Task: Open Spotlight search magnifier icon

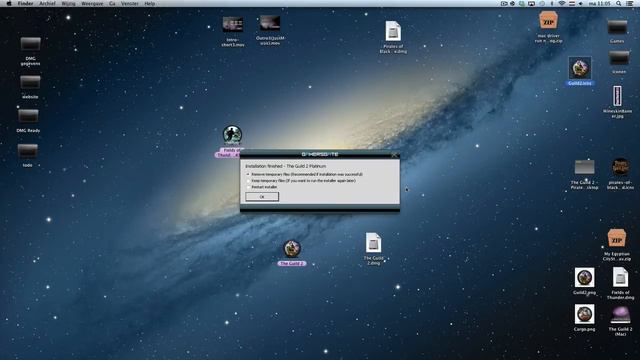Action: tap(619, 3)
